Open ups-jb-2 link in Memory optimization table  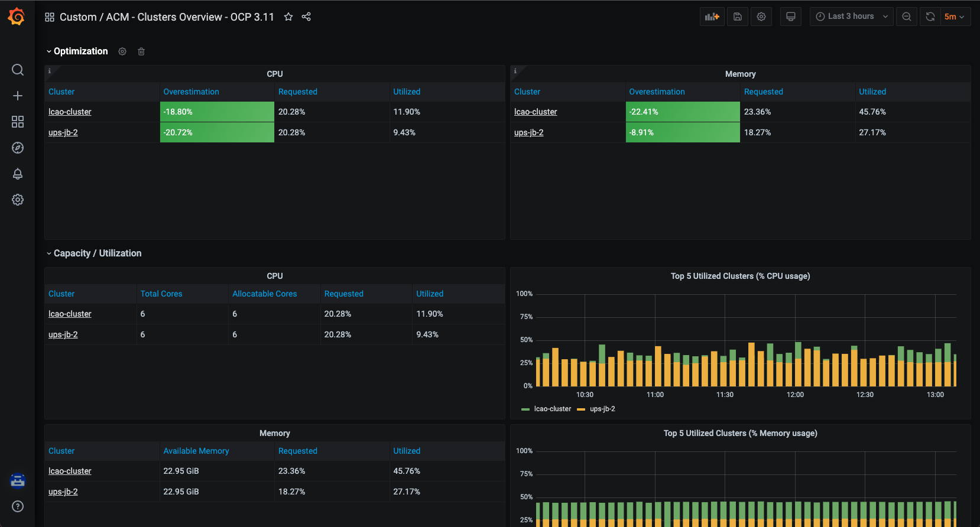[529, 132]
